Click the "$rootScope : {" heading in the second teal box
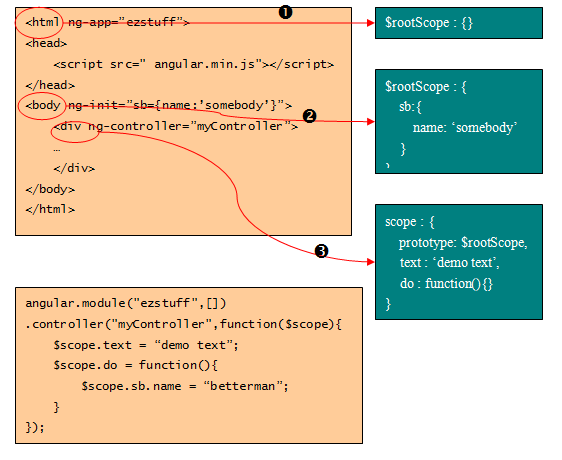The width and height of the screenshot is (562, 460). (426, 87)
